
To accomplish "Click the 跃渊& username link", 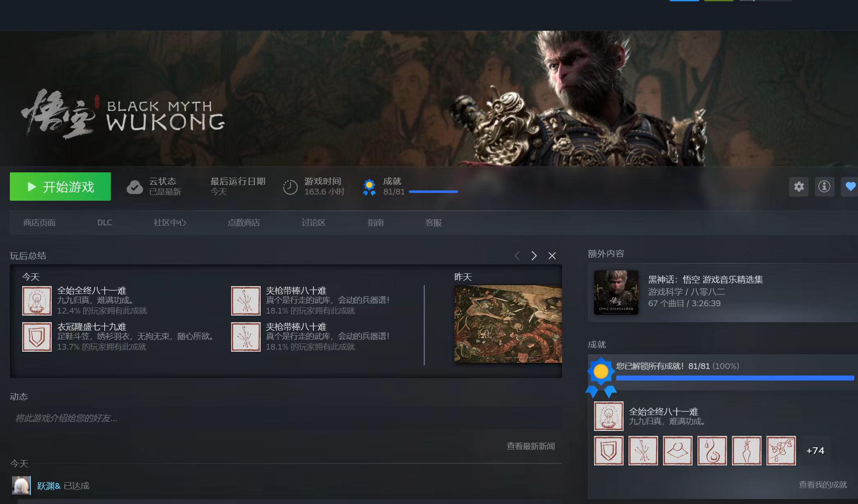I will (x=49, y=486).
